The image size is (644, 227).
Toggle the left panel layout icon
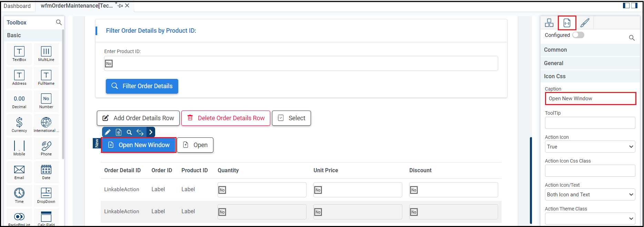[626, 6]
